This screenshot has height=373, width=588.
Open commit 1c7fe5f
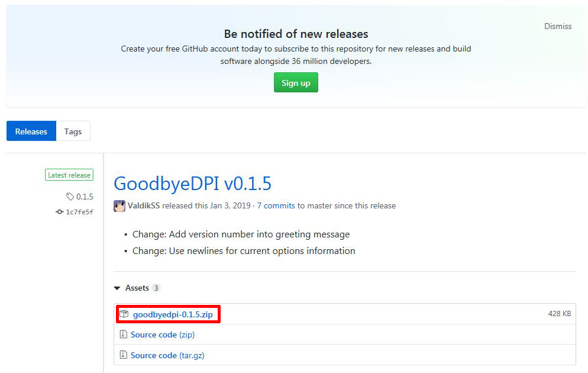(x=79, y=212)
